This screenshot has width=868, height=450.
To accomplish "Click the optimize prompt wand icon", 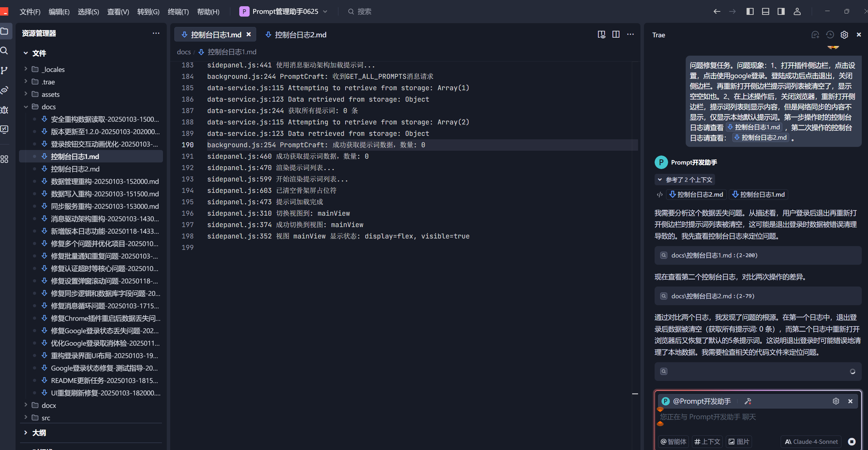I will [748, 401].
